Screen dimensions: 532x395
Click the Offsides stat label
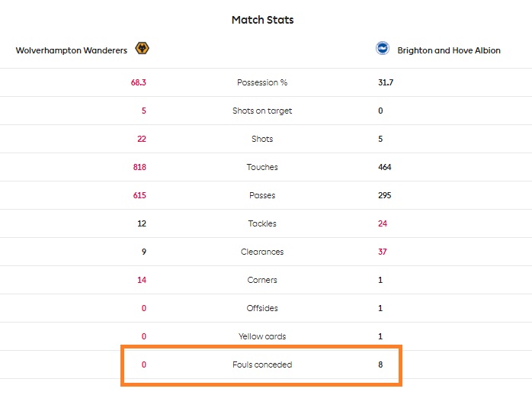click(x=262, y=308)
